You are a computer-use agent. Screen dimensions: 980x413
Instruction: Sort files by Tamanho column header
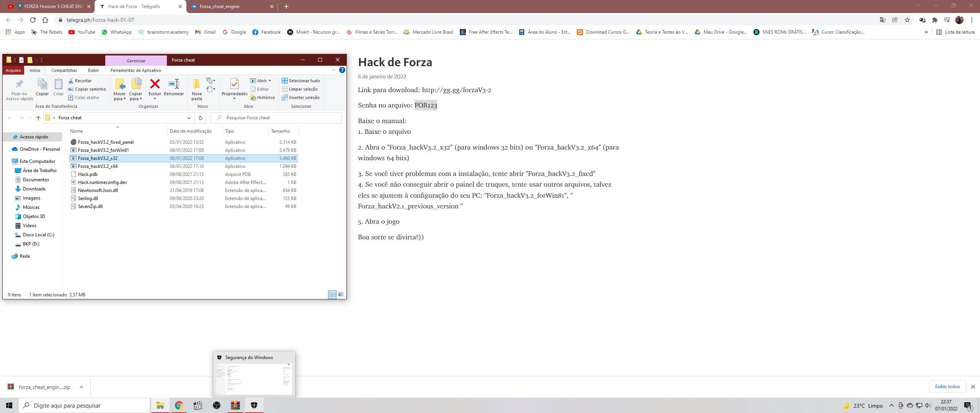[280, 131]
